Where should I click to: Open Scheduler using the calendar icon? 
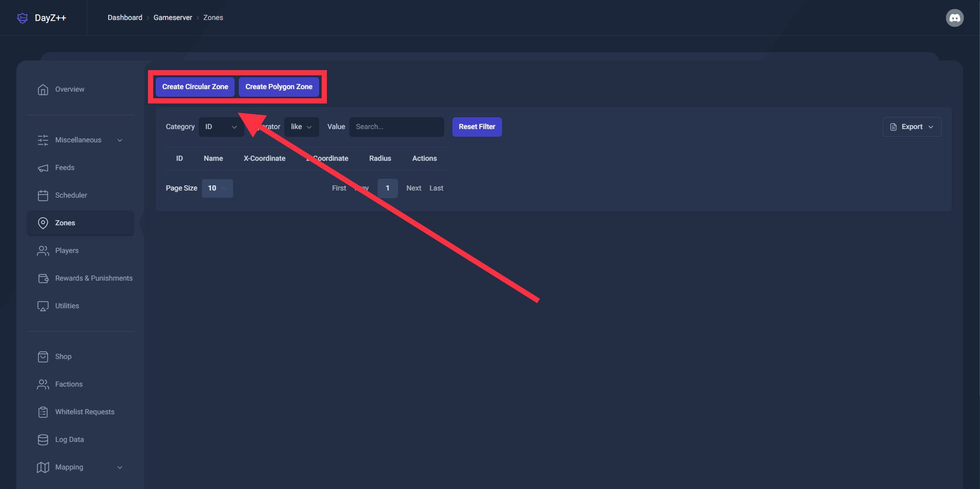[43, 196]
